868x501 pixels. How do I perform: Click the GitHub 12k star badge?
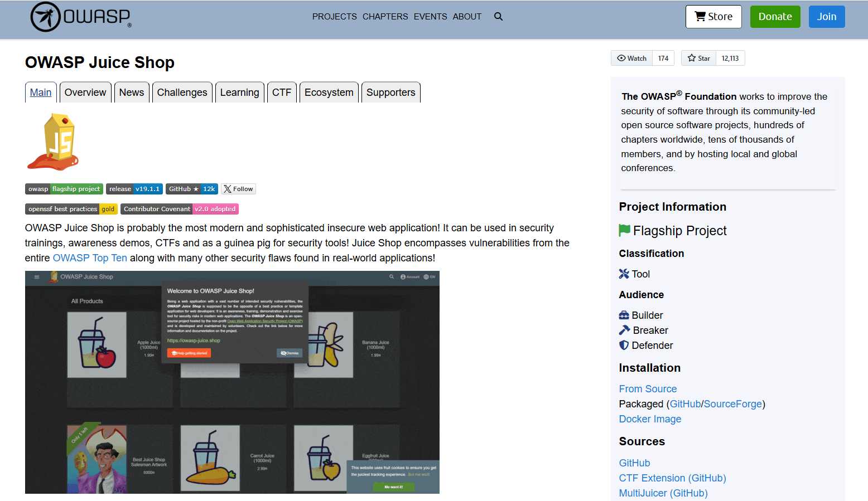coord(192,188)
